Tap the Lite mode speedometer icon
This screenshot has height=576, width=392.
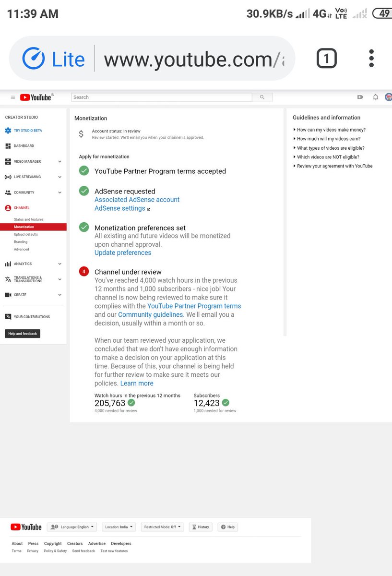34,59
